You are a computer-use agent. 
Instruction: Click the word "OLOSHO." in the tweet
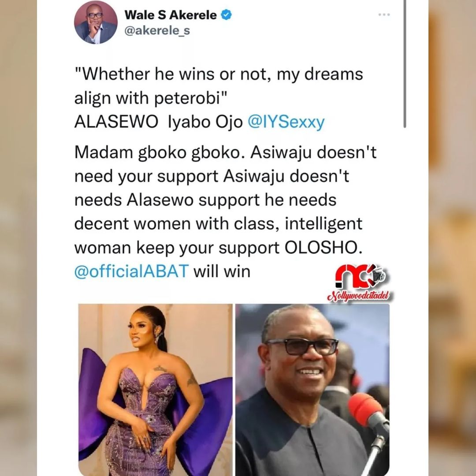coord(324,248)
